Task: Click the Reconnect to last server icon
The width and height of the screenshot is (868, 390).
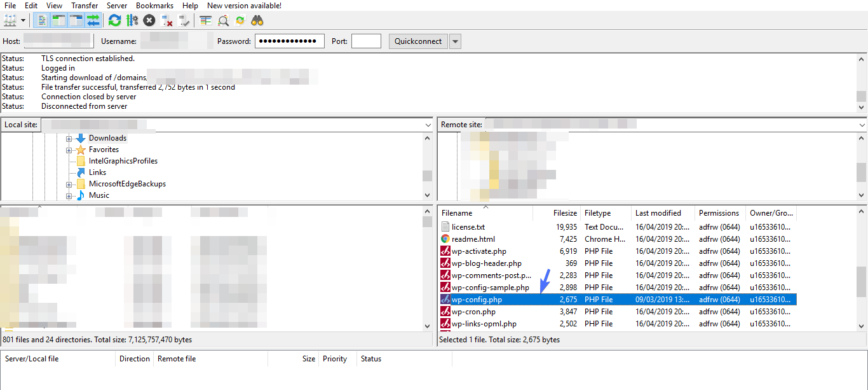Action: 184,20
